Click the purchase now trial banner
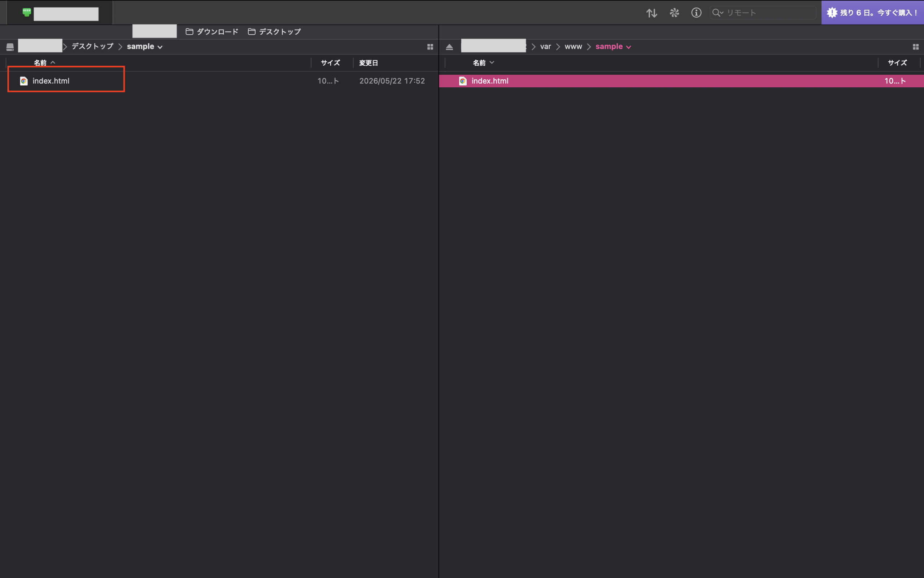Screen dimensions: 924x578 pyautogui.click(x=873, y=13)
